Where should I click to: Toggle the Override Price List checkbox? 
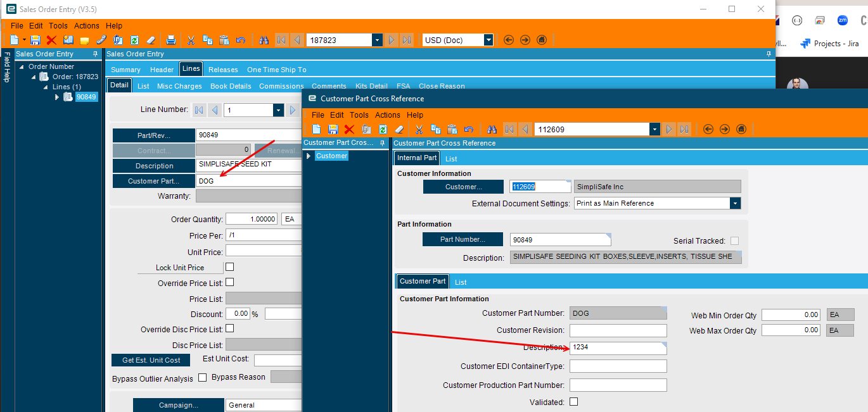(x=230, y=282)
